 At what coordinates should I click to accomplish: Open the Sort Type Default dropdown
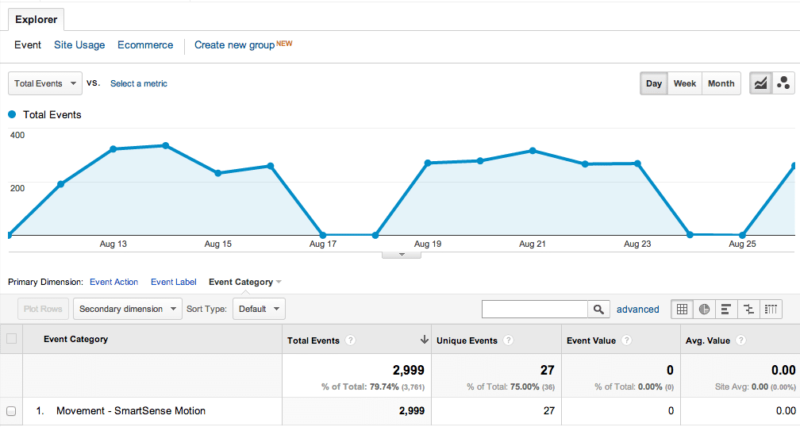(259, 309)
